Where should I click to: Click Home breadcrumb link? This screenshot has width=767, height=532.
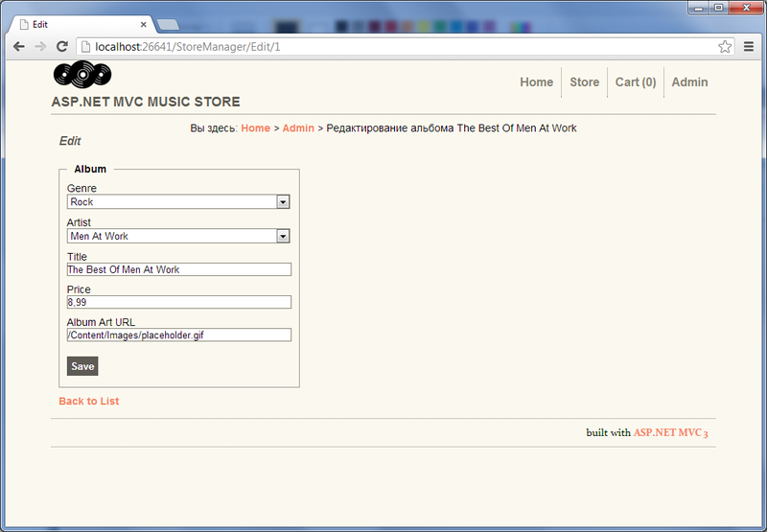pos(255,128)
